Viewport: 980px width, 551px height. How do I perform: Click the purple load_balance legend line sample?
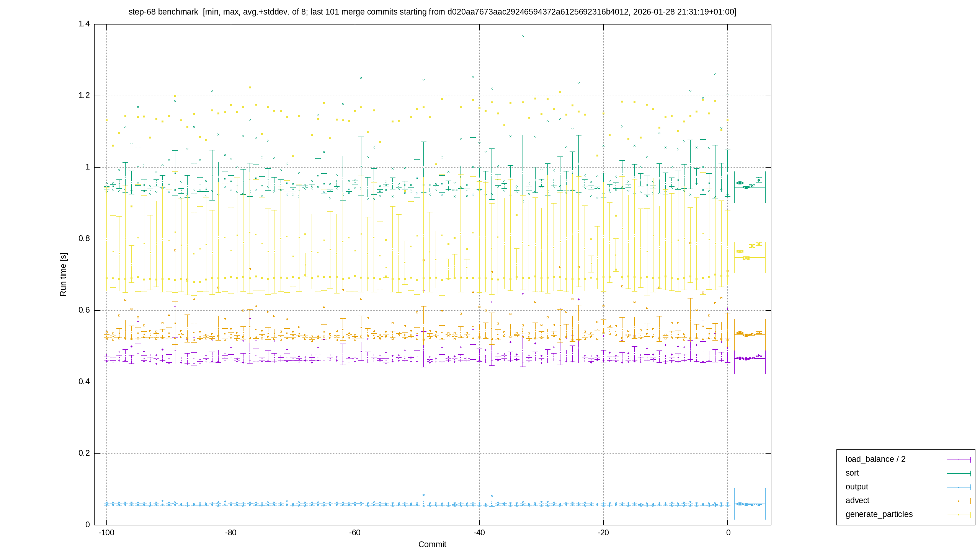[x=959, y=460]
